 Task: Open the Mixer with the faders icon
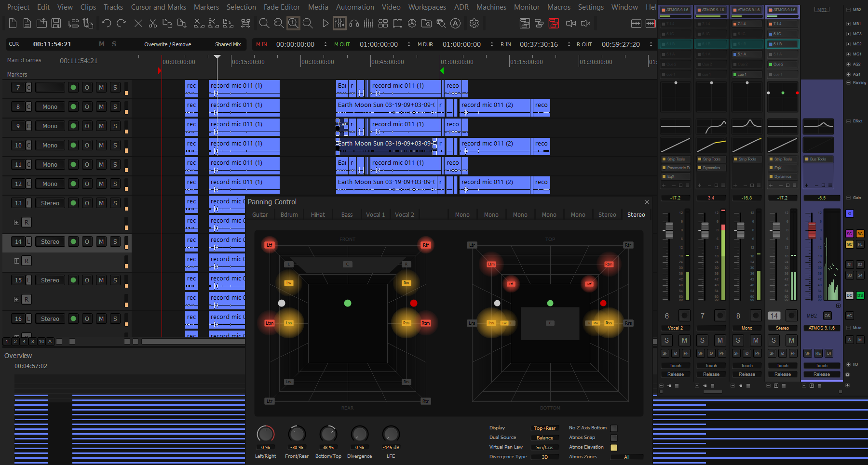click(x=339, y=23)
